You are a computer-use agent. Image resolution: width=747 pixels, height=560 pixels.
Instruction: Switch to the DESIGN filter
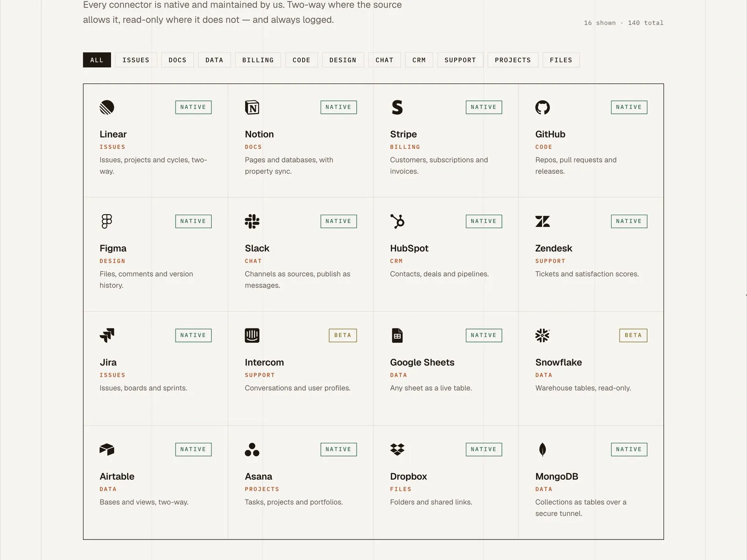coord(343,60)
